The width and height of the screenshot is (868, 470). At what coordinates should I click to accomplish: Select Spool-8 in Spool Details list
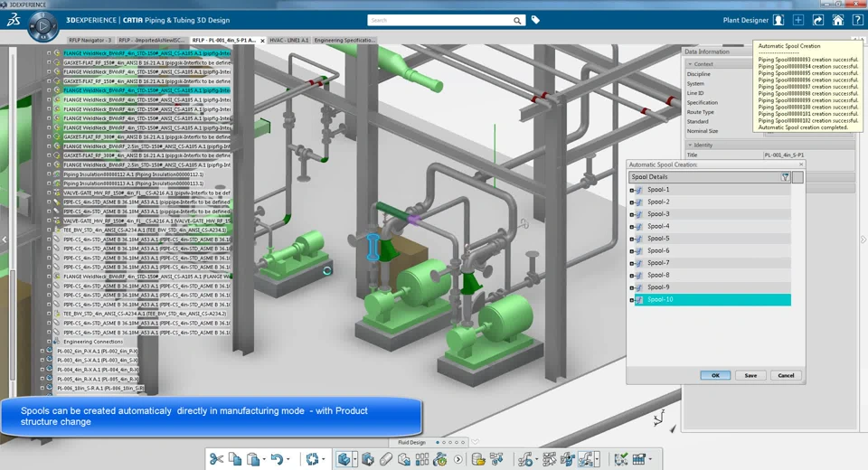(713, 275)
